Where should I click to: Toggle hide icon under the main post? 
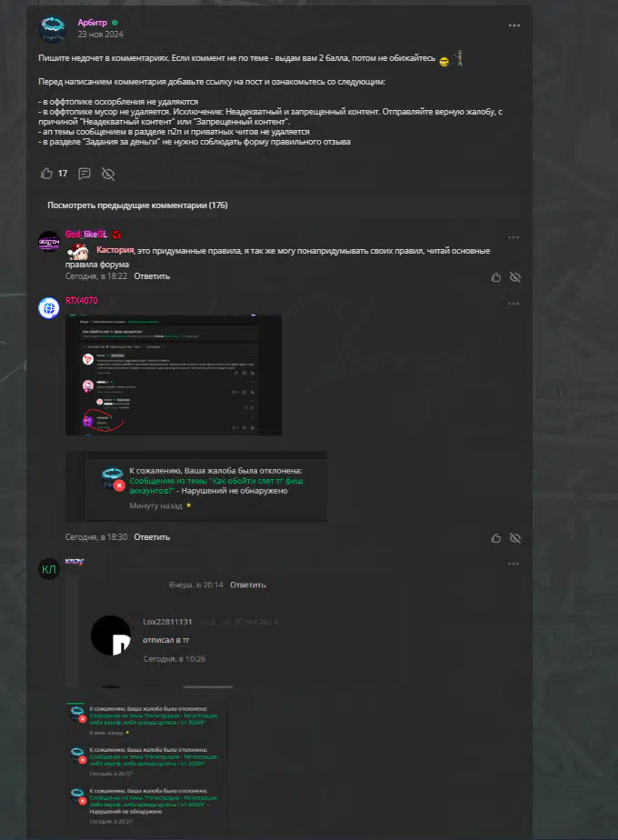click(108, 174)
